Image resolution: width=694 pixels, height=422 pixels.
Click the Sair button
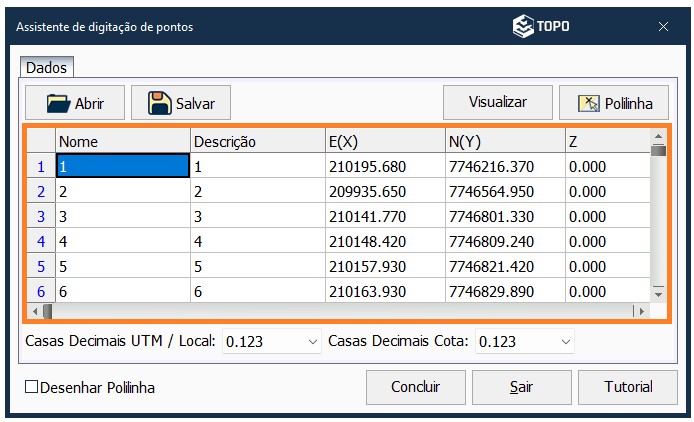click(521, 387)
